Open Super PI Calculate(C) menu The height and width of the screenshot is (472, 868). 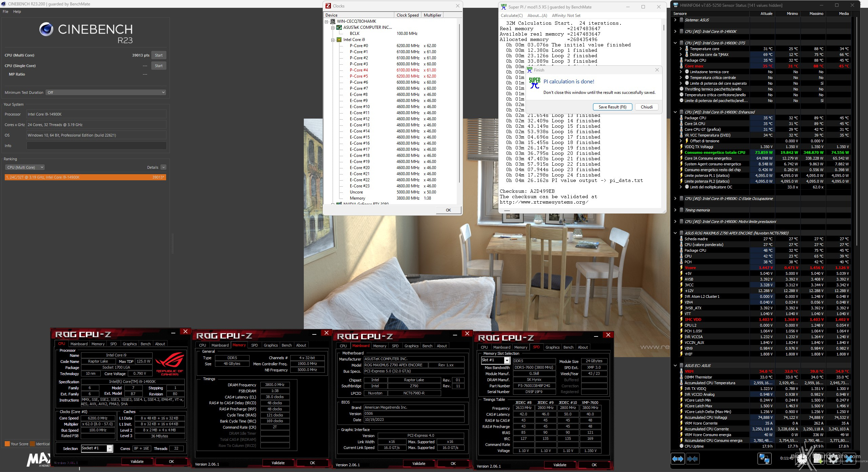point(512,16)
